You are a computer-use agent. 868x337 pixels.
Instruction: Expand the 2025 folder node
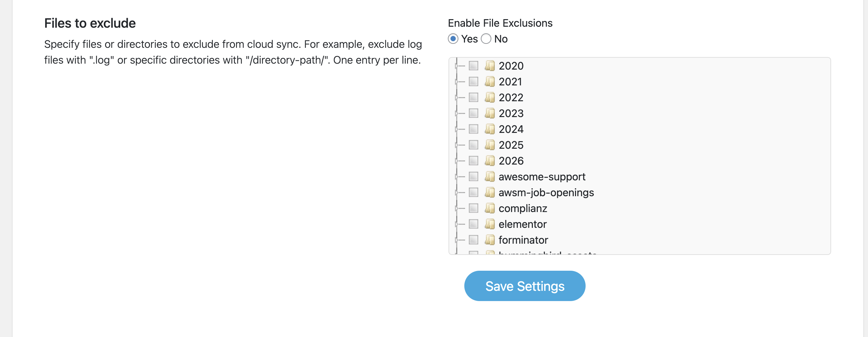457,145
